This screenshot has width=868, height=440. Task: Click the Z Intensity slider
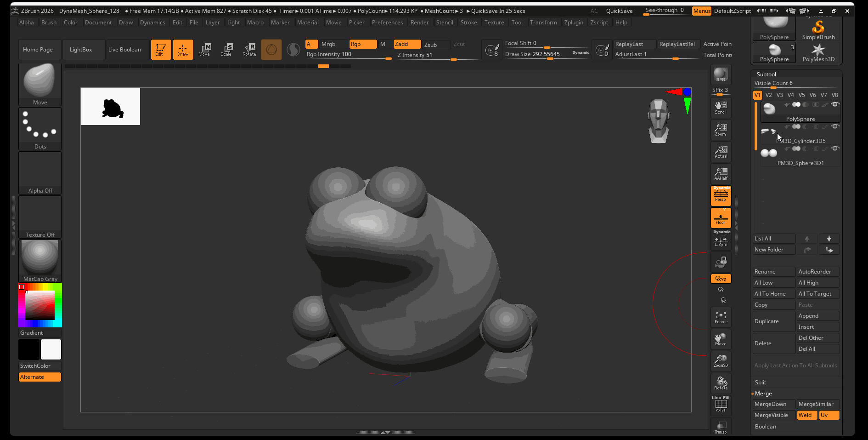pos(436,55)
